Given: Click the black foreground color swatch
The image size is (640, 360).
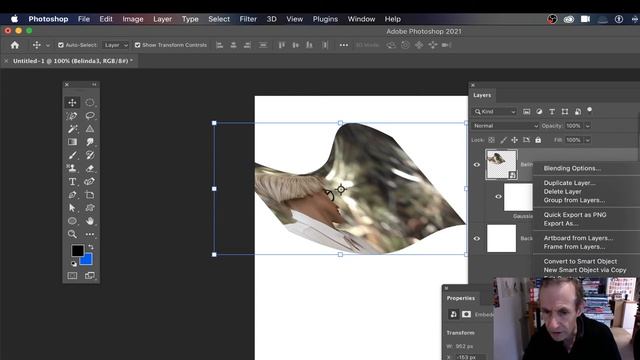Looking at the screenshot, I should pyautogui.click(x=78, y=251).
